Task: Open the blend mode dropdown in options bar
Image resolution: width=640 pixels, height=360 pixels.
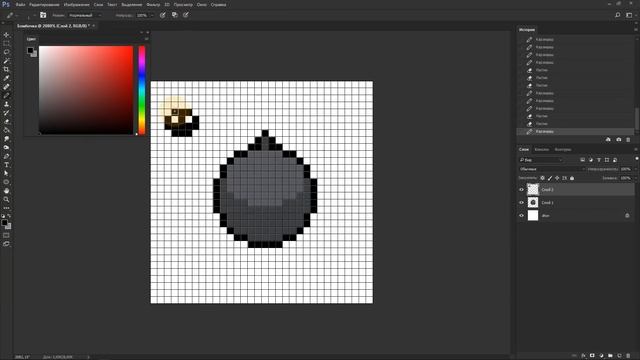Action: pos(84,15)
